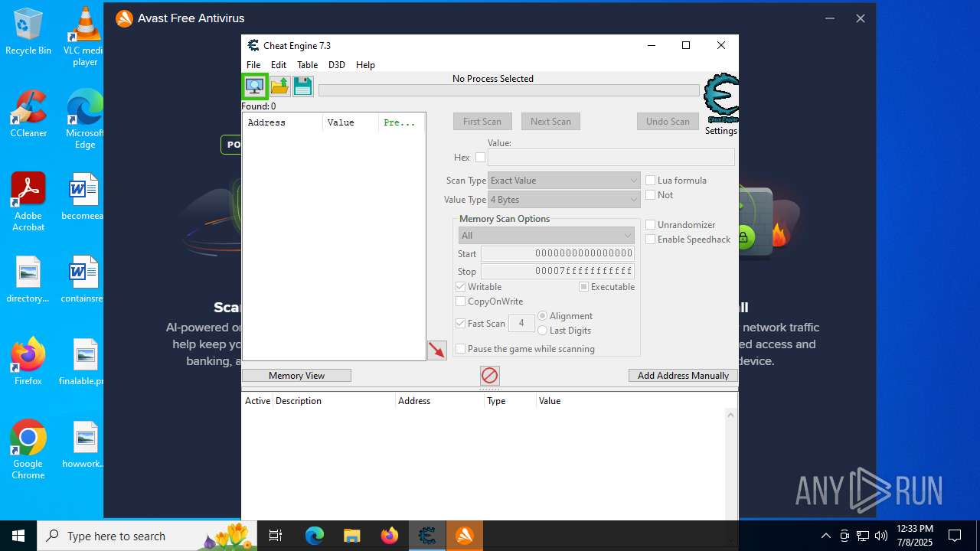The image size is (980, 551).
Task: Open the Value Type dropdown
Action: (x=564, y=200)
